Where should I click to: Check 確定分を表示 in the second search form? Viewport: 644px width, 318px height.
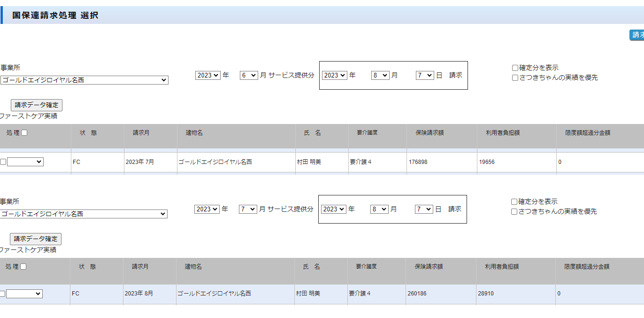coord(514,202)
